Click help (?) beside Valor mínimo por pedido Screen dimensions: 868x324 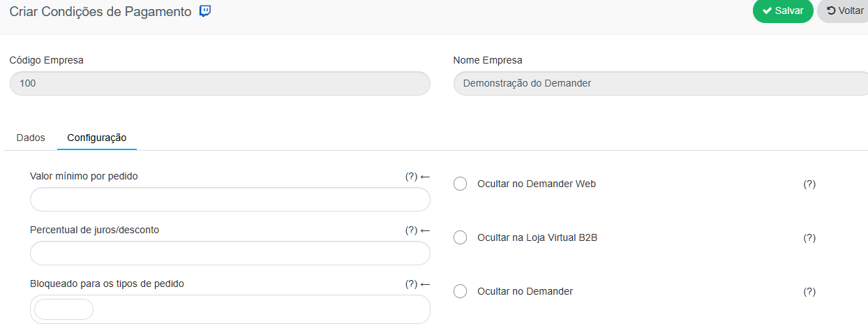tap(411, 177)
